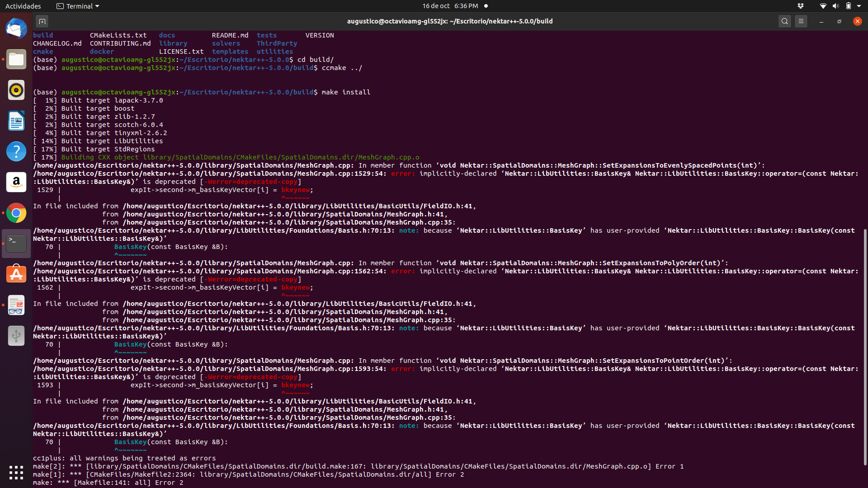Open Files manager in dock
Screen dimensions: 868x488
click(x=16, y=60)
